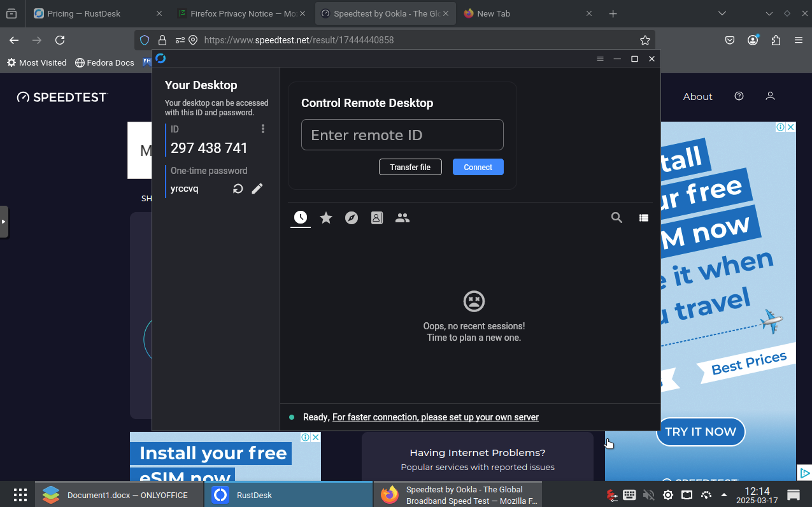Screen dimensions: 812x507
Task: Open the ID options three-dot menu
Action: (x=263, y=129)
